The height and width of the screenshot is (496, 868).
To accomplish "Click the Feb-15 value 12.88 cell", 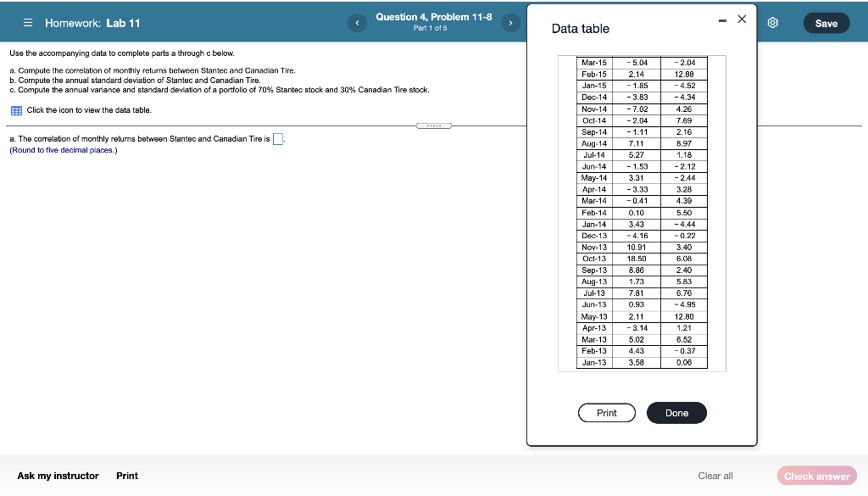I will coord(684,74).
